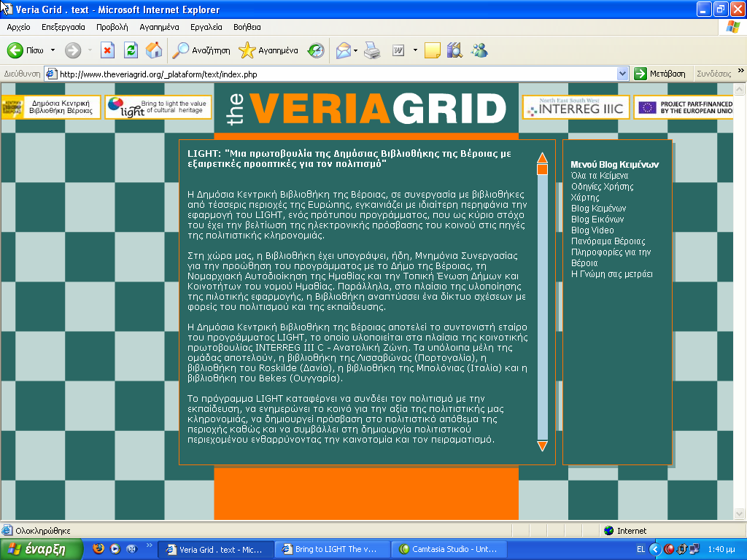Go to the Home page icon
Image resolution: width=747 pixels, height=560 pixels.
pos(153,50)
